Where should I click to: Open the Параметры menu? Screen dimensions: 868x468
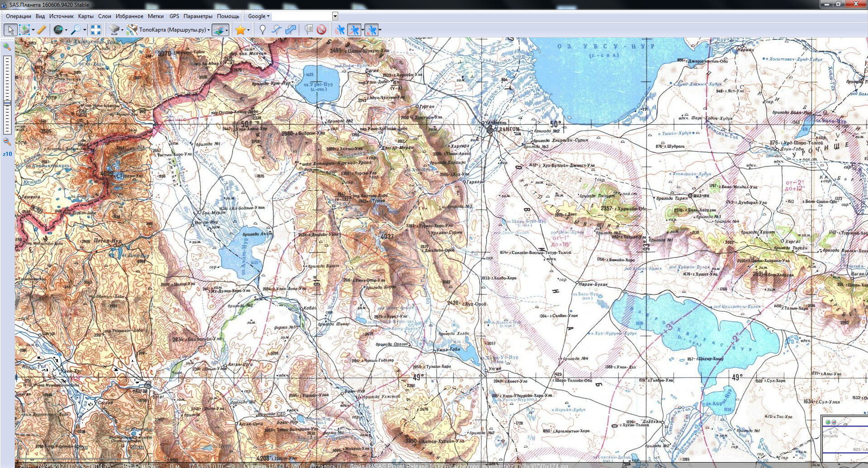198,16
